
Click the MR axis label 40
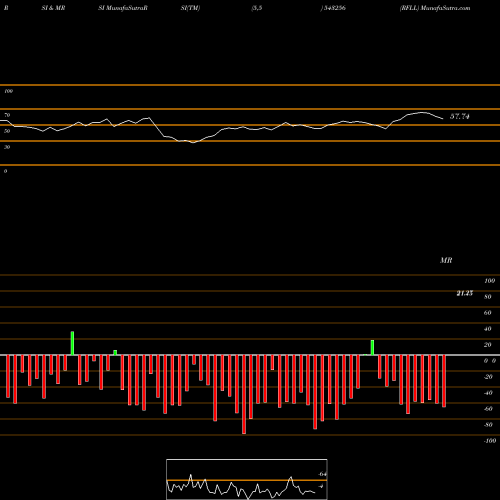point(488,329)
